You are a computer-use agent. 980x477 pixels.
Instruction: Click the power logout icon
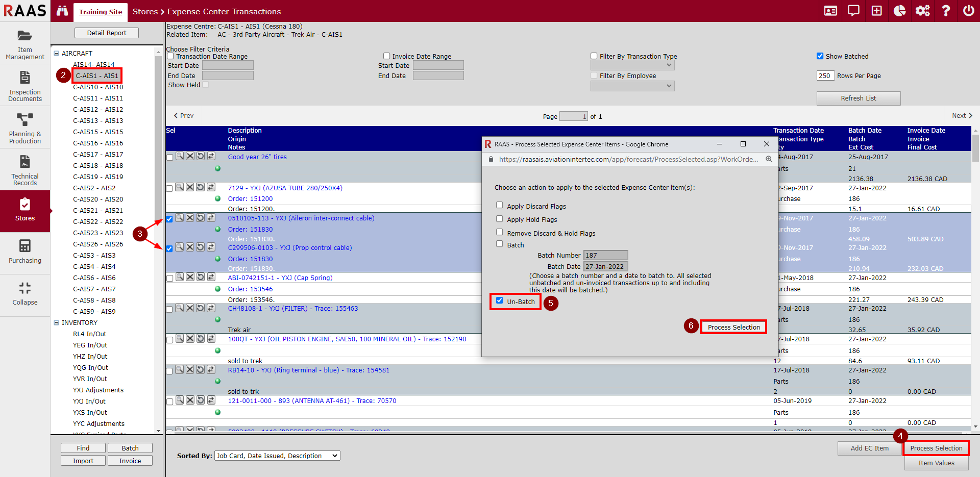coord(968,11)
